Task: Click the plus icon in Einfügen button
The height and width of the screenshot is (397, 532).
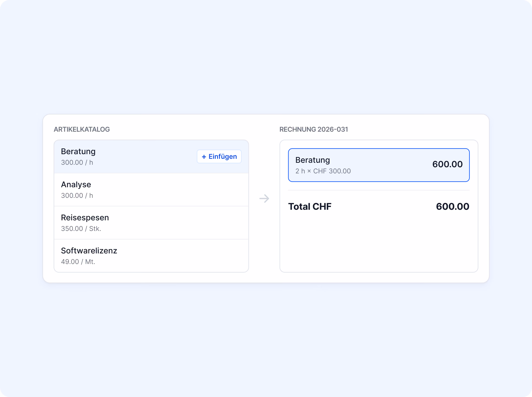Action: pyautogui.click(x=204, y=157)
